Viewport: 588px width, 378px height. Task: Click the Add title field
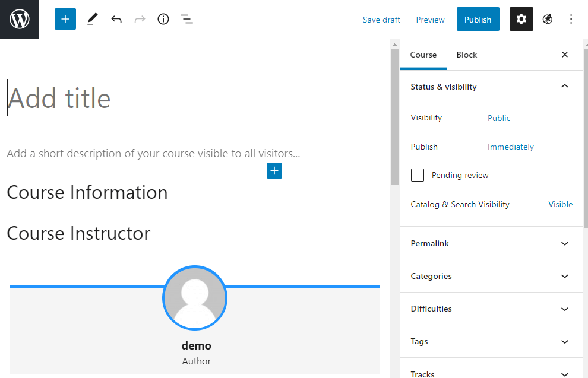point(59,98)
